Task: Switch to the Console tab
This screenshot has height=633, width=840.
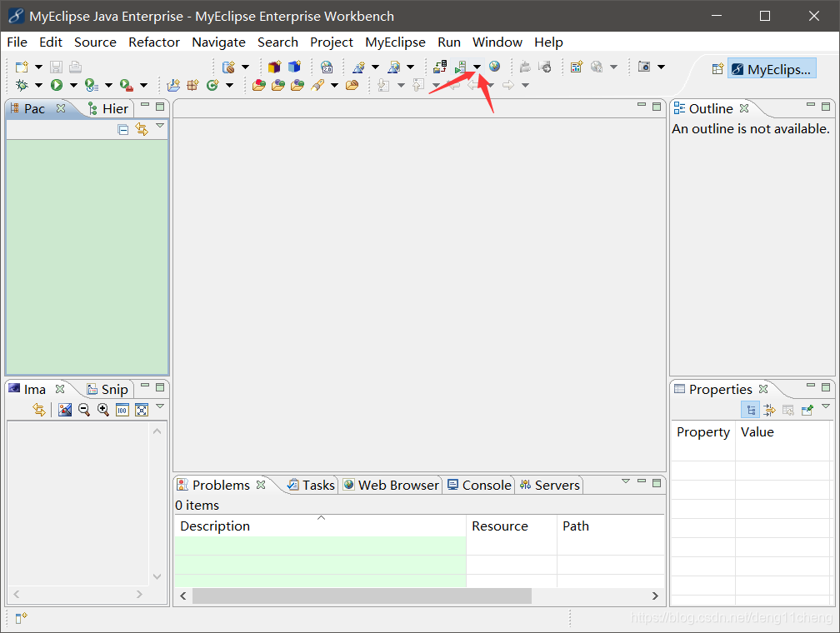Action: pos(479,486)
